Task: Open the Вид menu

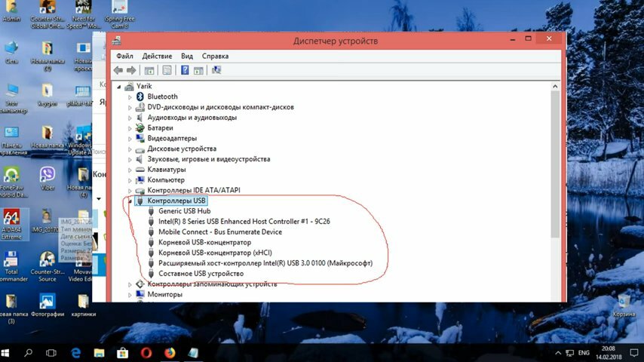Action: click(x=187, y=57)
